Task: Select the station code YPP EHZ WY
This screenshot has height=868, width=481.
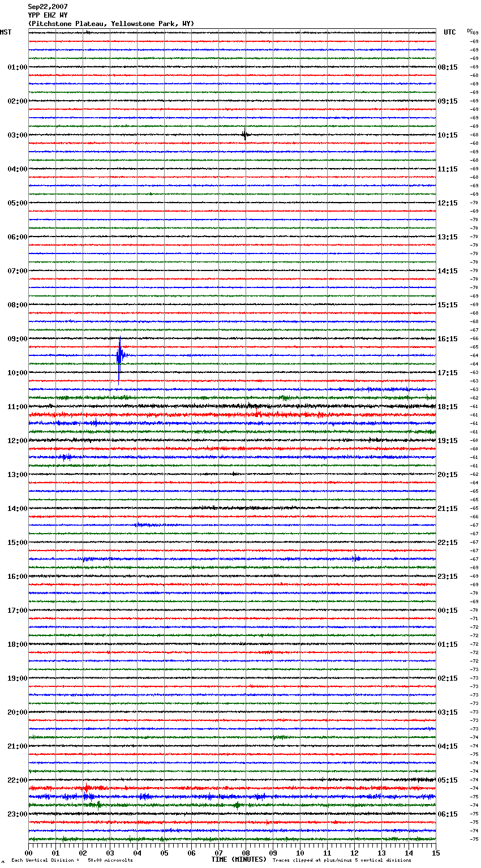Action: point(48,15)
